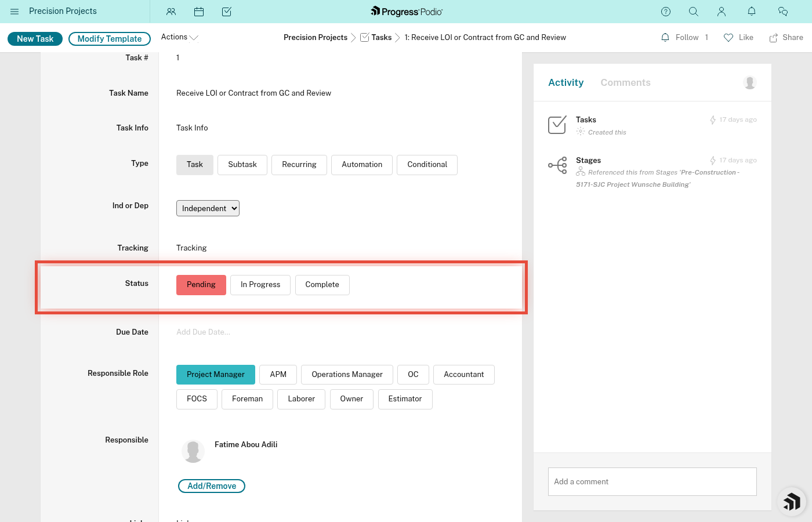Open the chat bubble icon at top right
This screenshot has width=812, height=522.
[783, 12]
